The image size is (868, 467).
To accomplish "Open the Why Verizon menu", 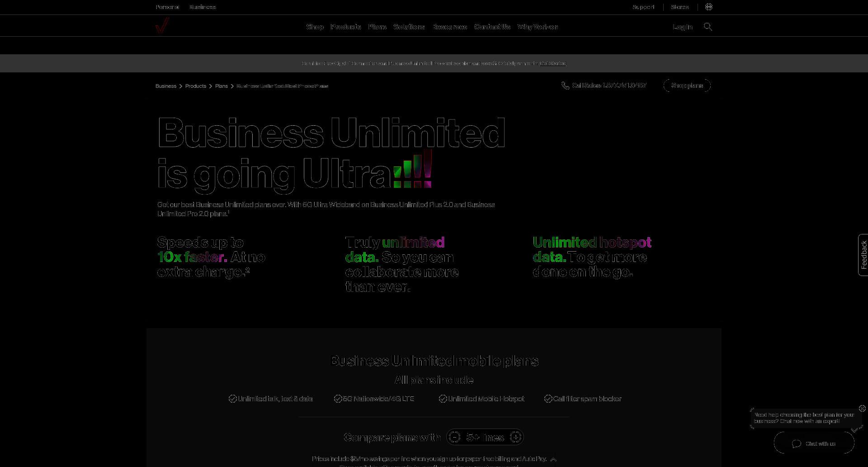I will [x=538, y=27].
